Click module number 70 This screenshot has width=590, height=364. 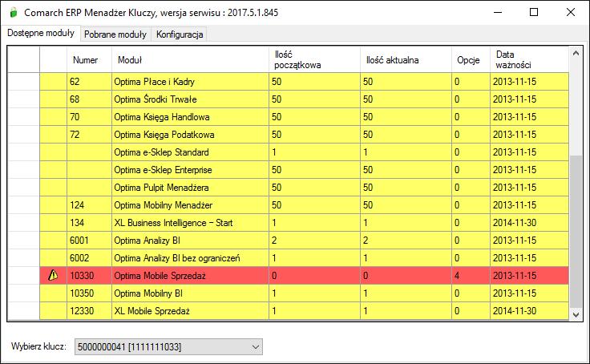click(x=89, y=117)
